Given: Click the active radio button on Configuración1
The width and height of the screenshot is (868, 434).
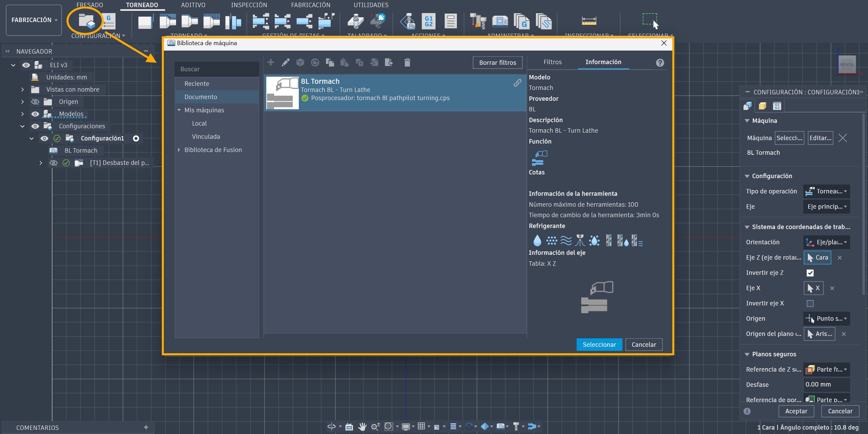Looking at the screenshot, I should click(136, 138).
